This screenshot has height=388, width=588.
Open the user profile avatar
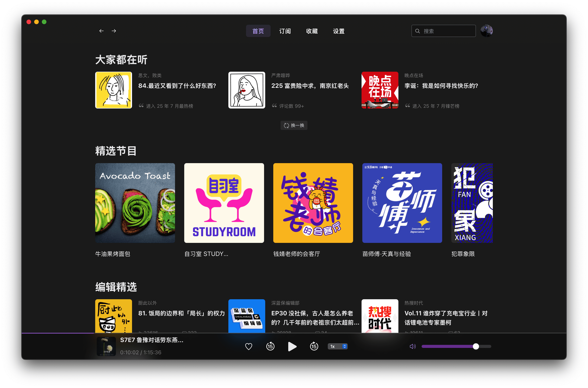[x=486, y=31]
